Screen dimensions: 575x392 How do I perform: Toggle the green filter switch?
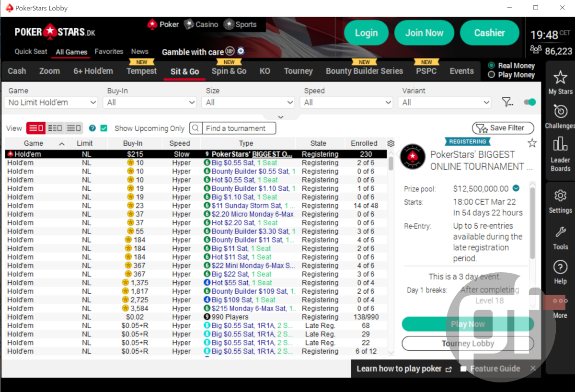[x=529, y=102]
